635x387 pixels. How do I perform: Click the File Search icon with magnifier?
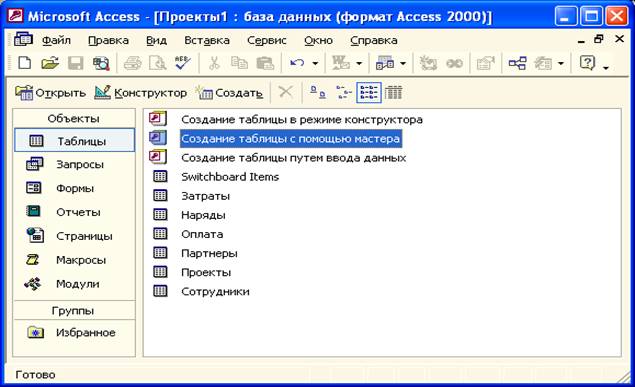point(101,63)
